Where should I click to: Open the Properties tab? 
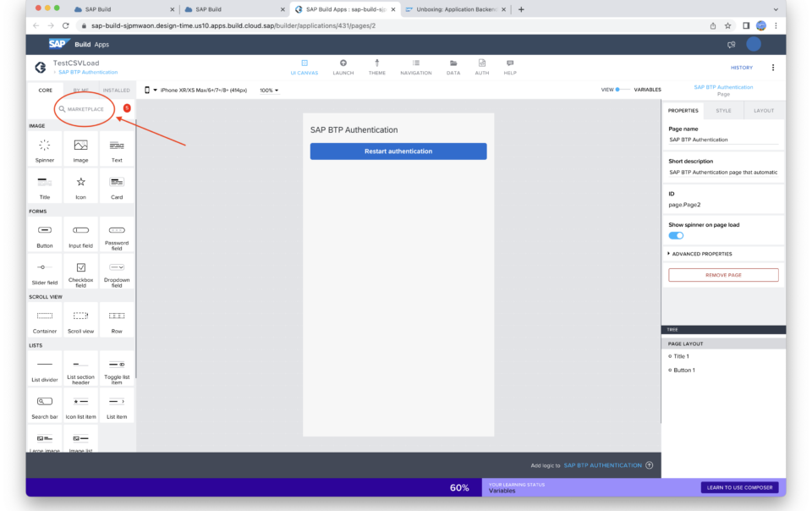pos(683,110)
